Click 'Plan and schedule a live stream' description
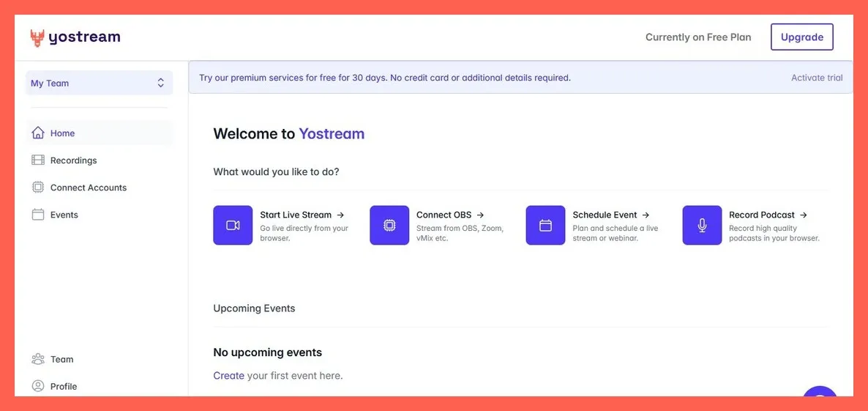 [x=615, y=233]
